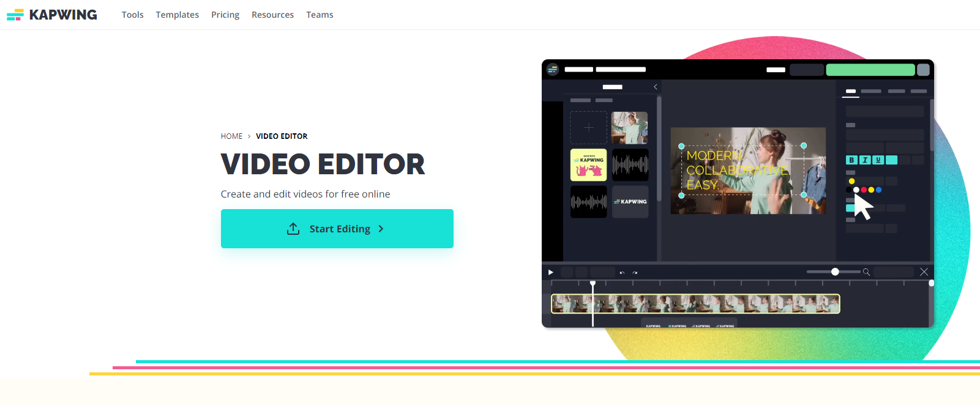Click the Start Editing button
The image size is (980, 406).
337,229
